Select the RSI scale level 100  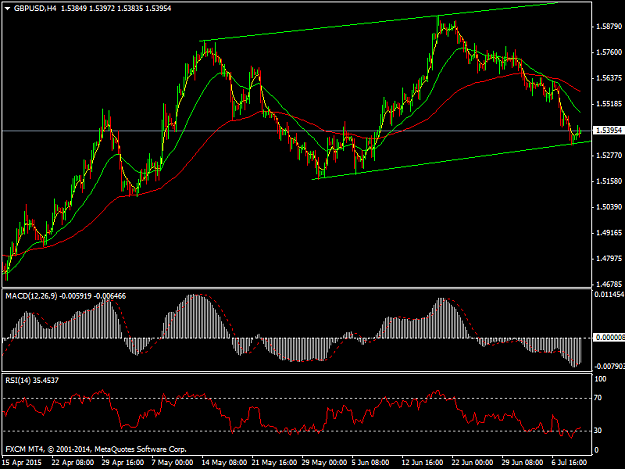pyautogui.click(x=600, y=379)
